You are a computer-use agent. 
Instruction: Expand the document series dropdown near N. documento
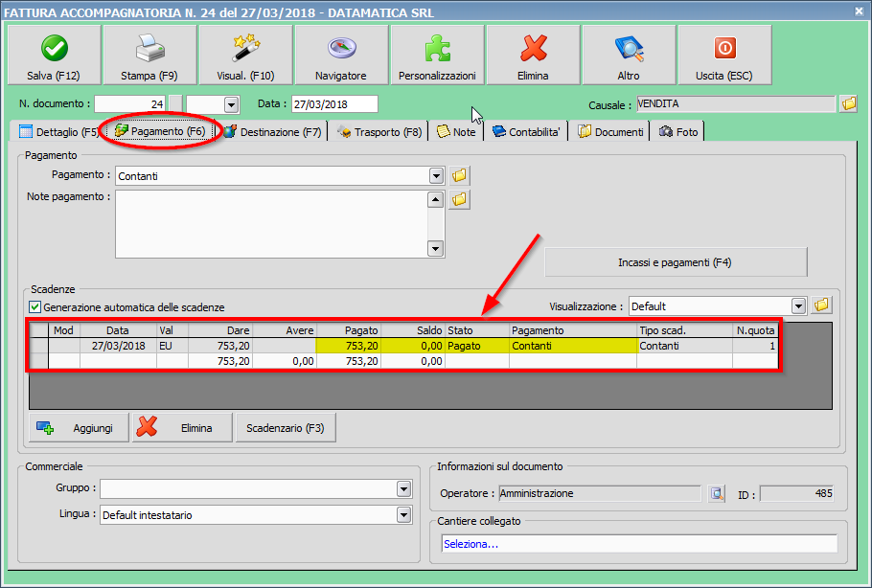click(231, 104)
